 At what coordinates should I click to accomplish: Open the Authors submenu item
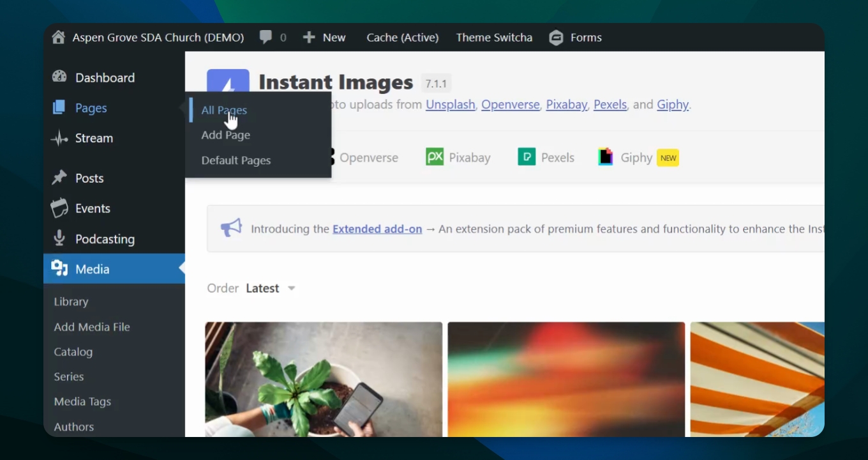click(74, 427)
